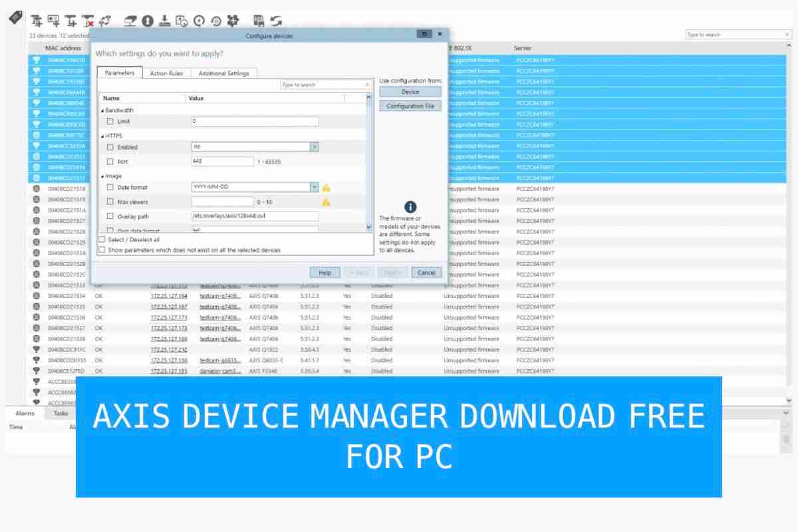Viewport: 798px width, 532px height.
Task: Toggle showing parameters missing on selected devices
Action: [x=101, y=249]
